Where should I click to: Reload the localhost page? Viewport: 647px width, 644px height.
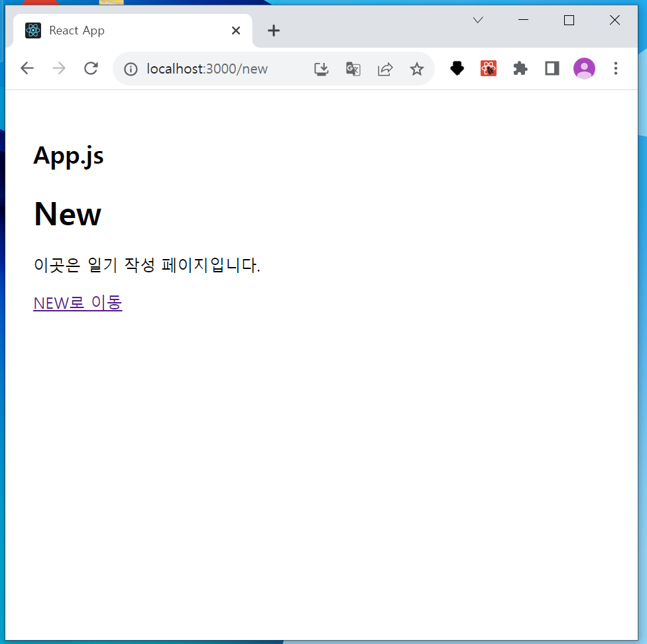tap(91, 68)
